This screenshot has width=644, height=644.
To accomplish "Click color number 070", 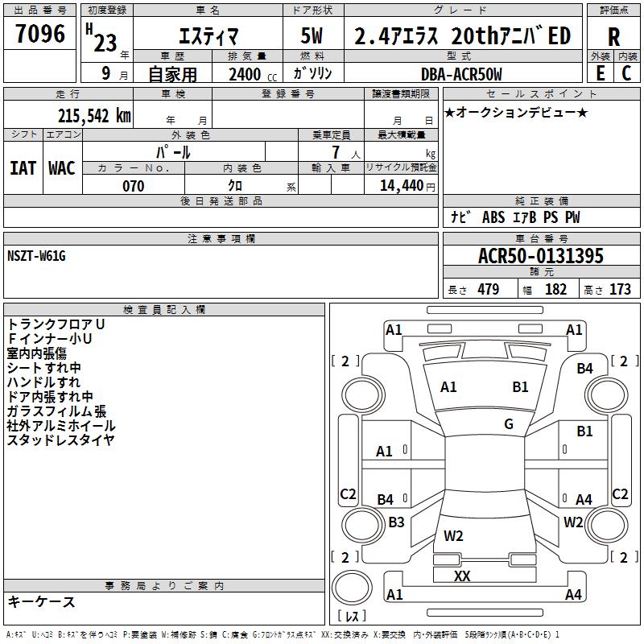I will [x=133, y=186].
